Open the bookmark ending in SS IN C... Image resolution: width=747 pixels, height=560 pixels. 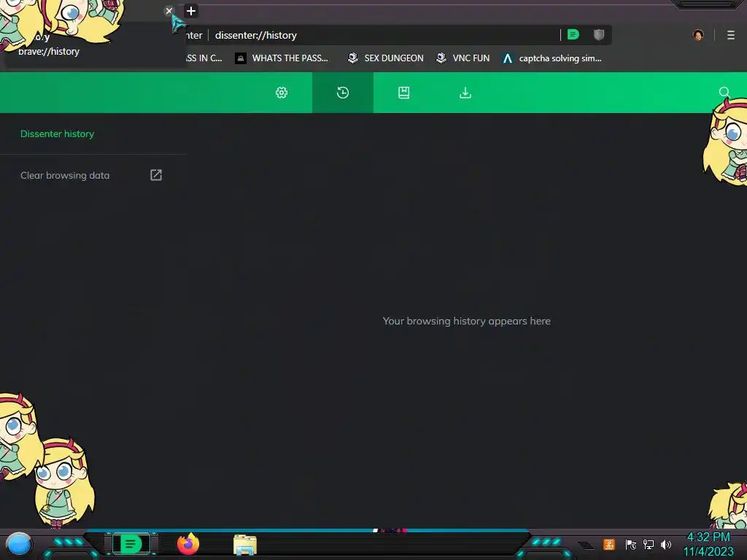click(x=204, y=58)
